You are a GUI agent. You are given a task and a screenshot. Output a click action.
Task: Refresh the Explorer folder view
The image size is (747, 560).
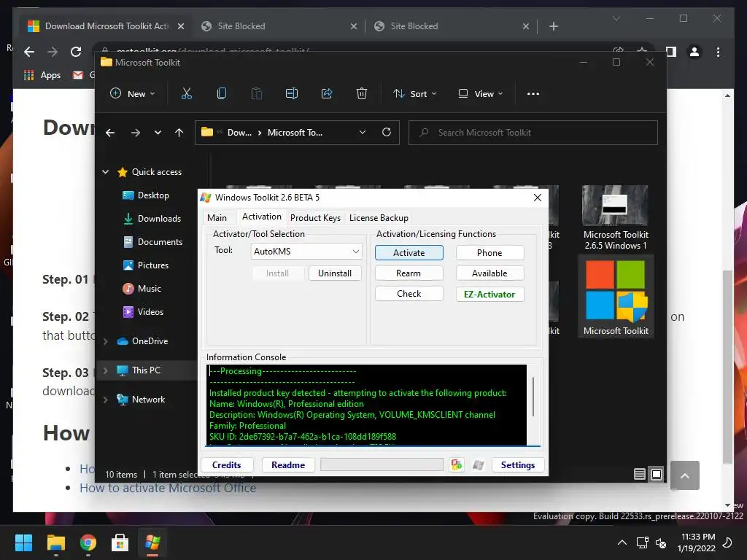click(387, 133)
